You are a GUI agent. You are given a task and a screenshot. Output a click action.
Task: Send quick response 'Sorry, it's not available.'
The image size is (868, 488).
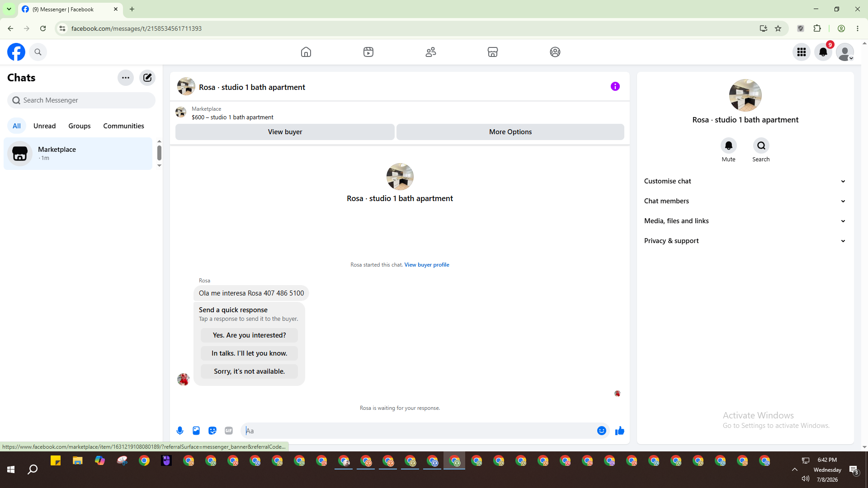coord(250,371)
